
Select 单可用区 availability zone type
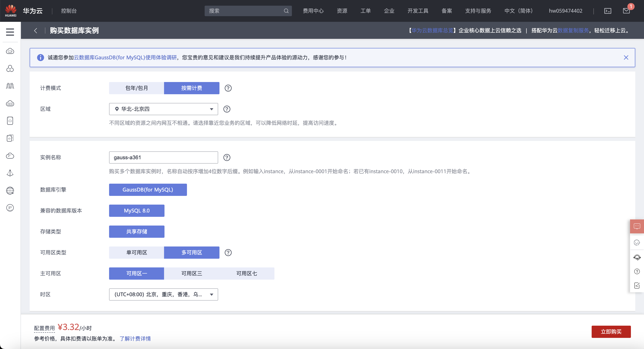tap(137, 253)
